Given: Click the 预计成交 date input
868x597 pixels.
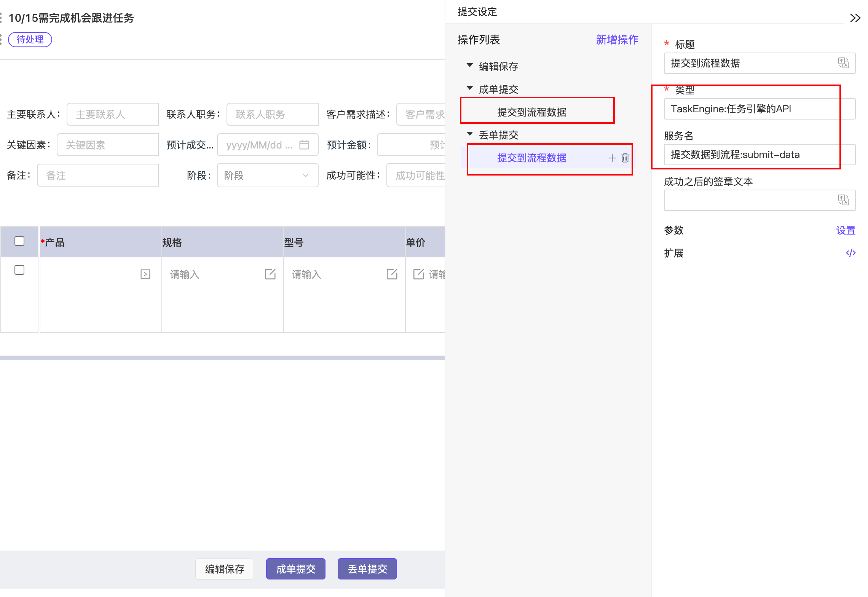Looking at the screenshot, I should tap(268, 145).
